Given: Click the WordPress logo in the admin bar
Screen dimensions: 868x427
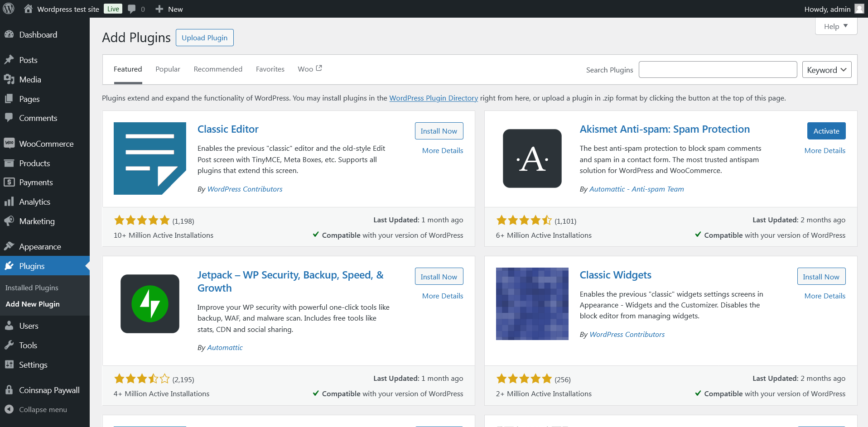Looking at the screenshot, I should coord(8,9).
